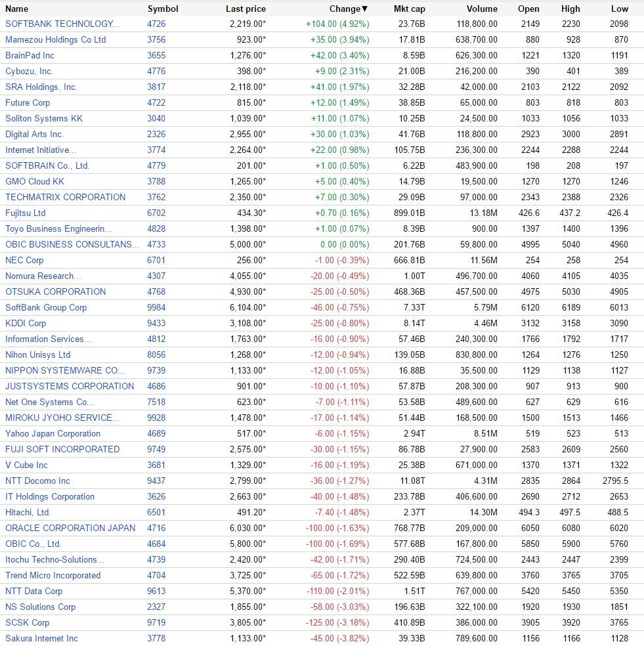Open Soliton Systems KK link
644x646 pixels.
[x=44, y=118]
